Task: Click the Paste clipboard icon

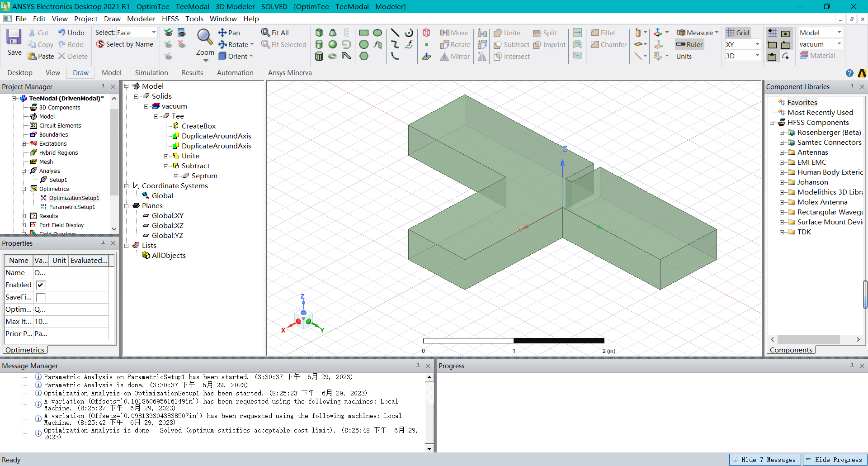Action: coord(32,56)
